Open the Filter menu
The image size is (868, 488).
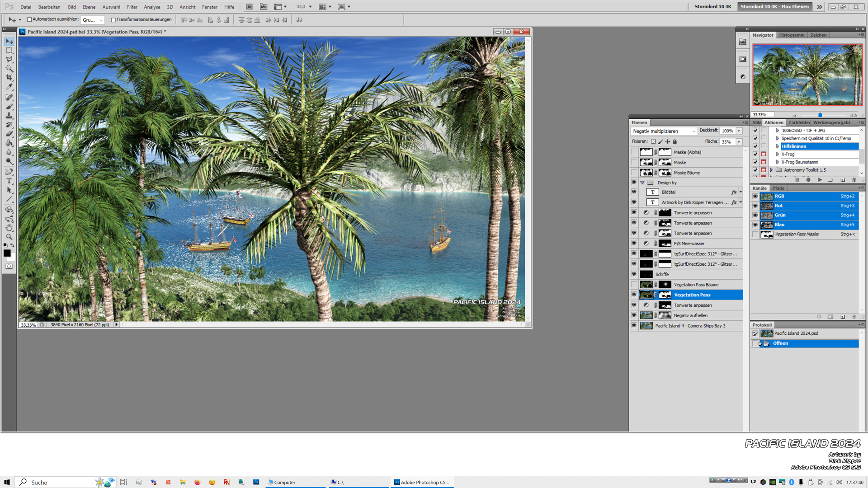click(x=132, y=7)
